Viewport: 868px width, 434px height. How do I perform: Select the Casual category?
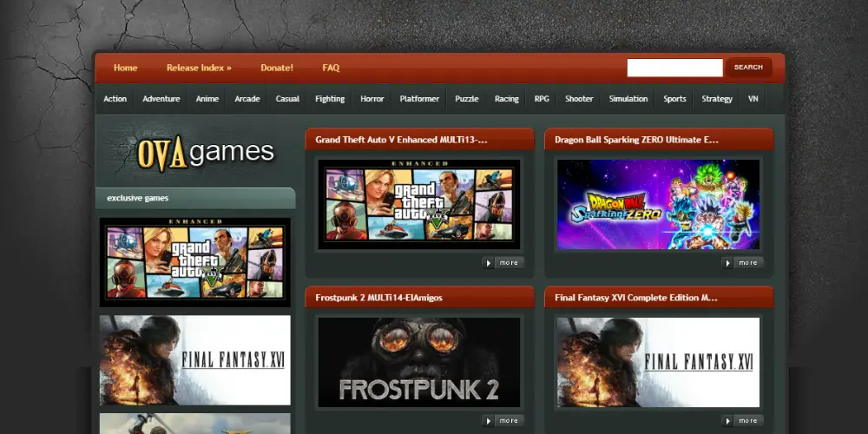(287, 99)
